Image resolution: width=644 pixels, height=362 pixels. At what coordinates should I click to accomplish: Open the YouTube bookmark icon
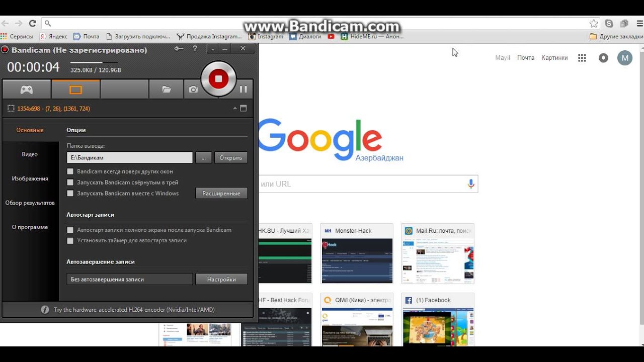pos(331,36)
